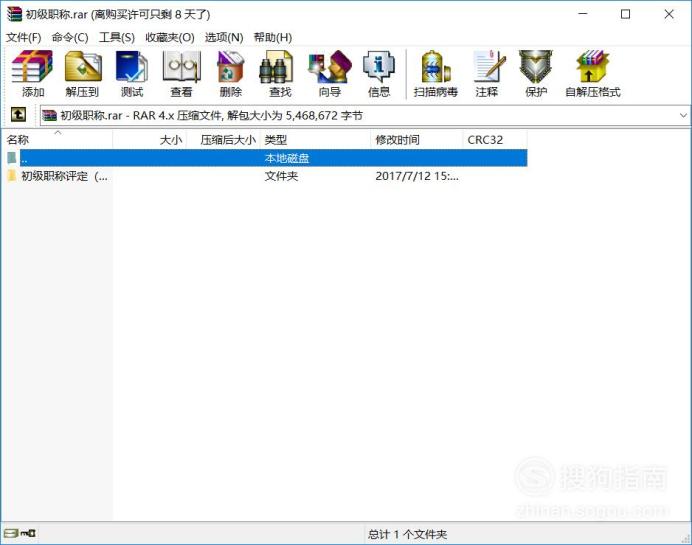The image size is (692, 545).
Task: Click status text 总计 1 个文件夹
Action: click(407, 534)
